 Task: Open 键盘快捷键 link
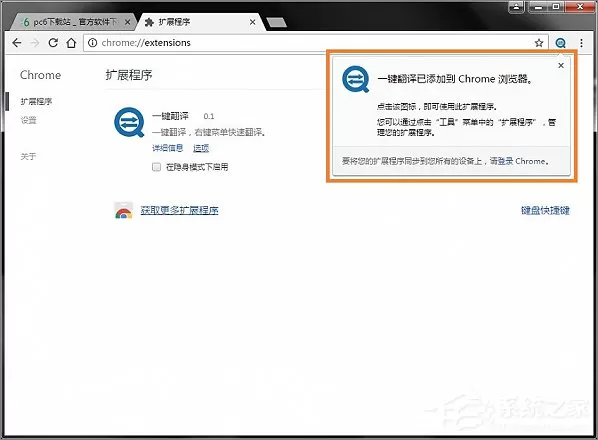pyautogui.click(x=545, y=210)
